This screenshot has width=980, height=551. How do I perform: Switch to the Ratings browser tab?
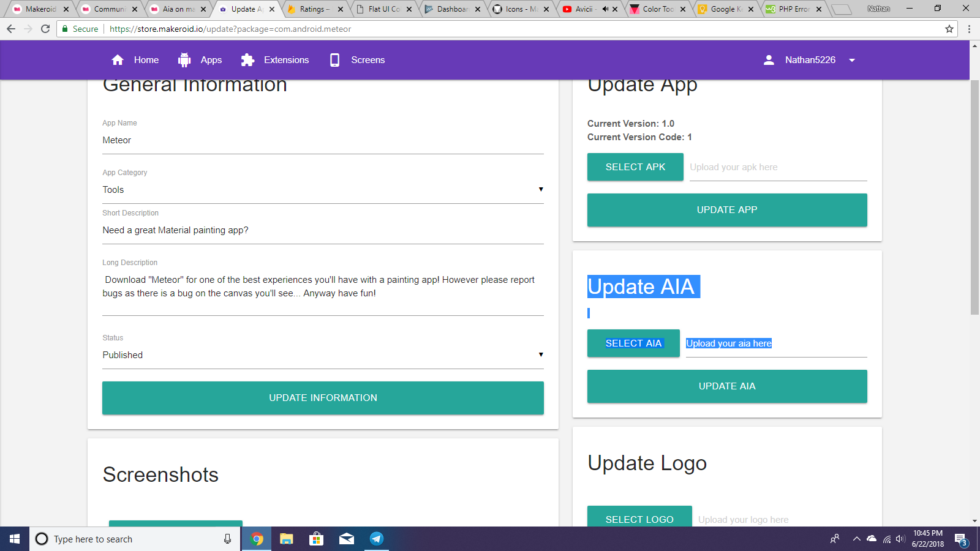314,9
